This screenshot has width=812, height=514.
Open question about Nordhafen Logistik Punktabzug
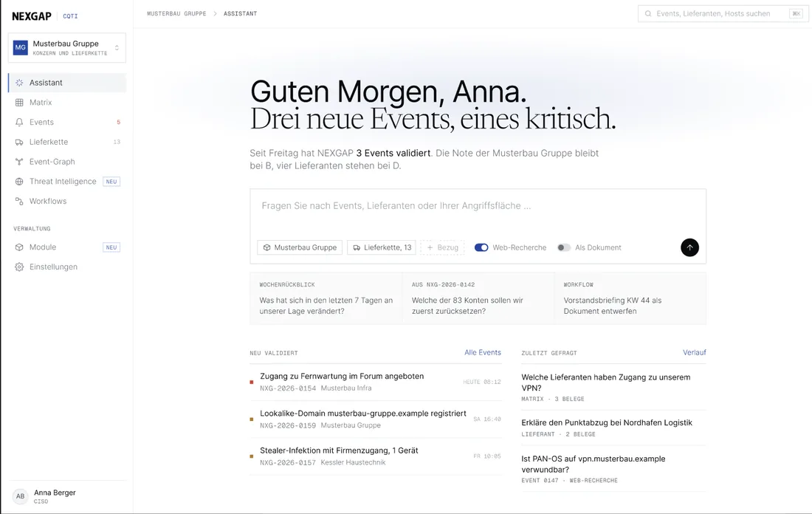(613, 428)
